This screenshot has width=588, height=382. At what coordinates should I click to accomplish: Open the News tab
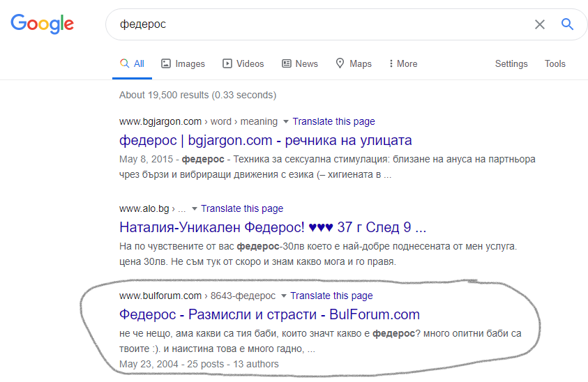[300, 63]
